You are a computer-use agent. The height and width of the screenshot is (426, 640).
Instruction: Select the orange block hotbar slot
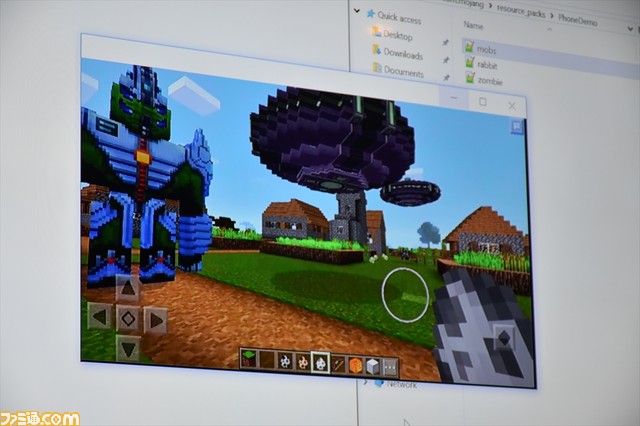356,366
